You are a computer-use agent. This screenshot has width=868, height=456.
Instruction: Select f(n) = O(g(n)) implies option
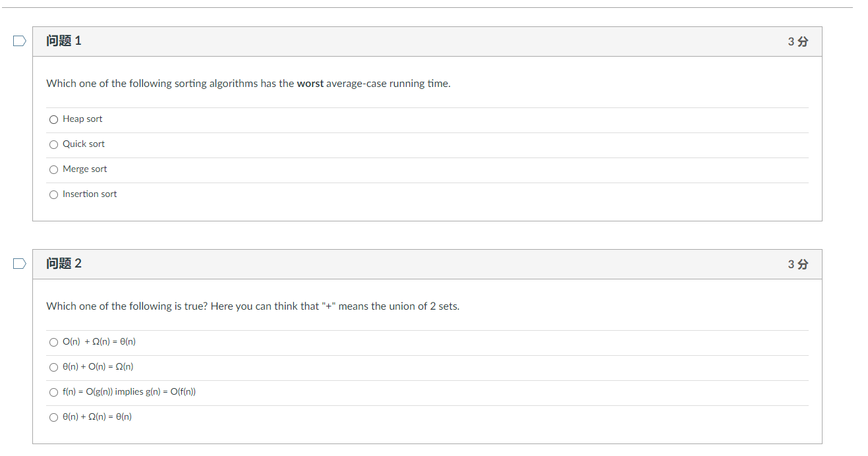point(53,392)
